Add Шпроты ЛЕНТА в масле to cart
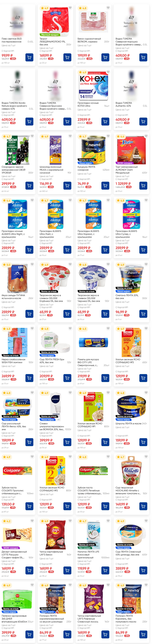This screenshot has height=644, width=153. click(143, 442)
